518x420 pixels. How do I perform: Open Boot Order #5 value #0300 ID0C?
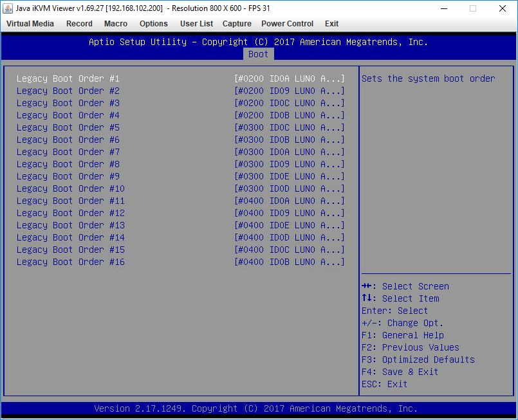tap(290, 127)
